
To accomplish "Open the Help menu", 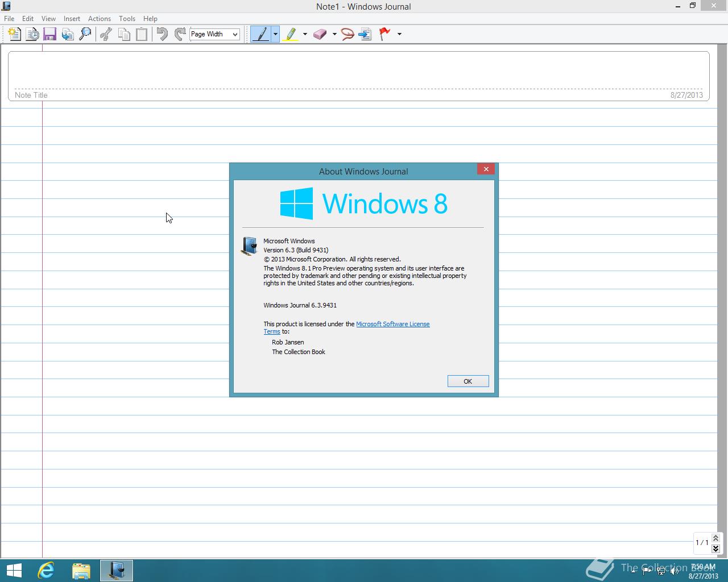I will pos(150,19).
